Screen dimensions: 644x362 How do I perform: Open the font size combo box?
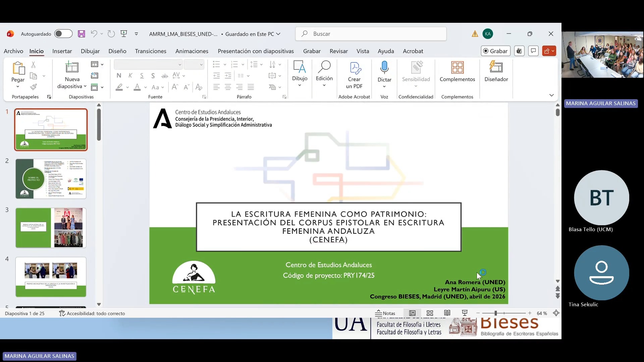194,64
